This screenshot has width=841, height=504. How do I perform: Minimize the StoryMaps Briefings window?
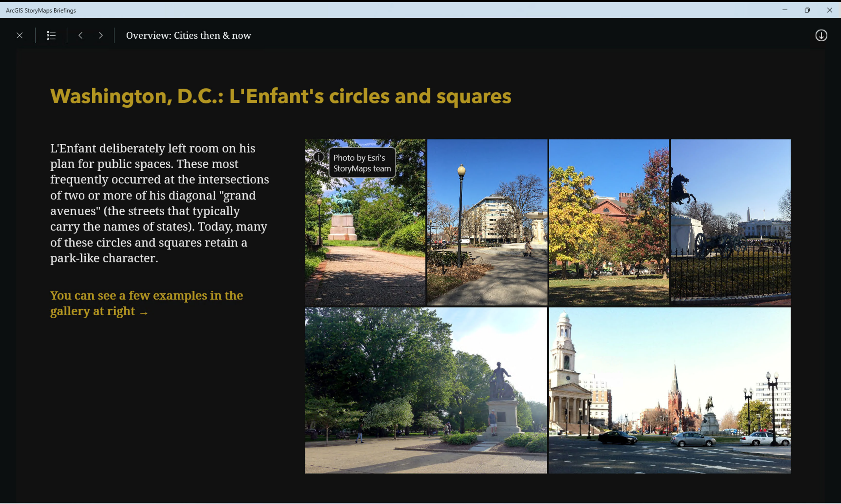[784, 10]
